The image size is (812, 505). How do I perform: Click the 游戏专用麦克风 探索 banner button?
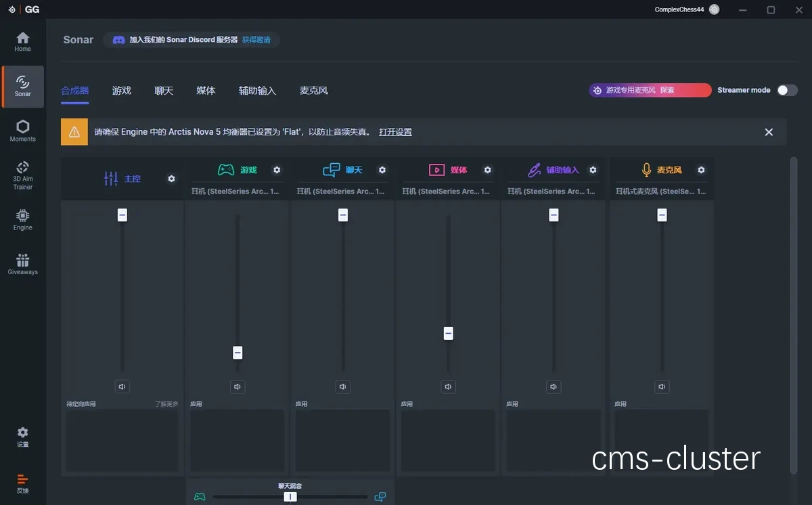[x=650, y=90]
